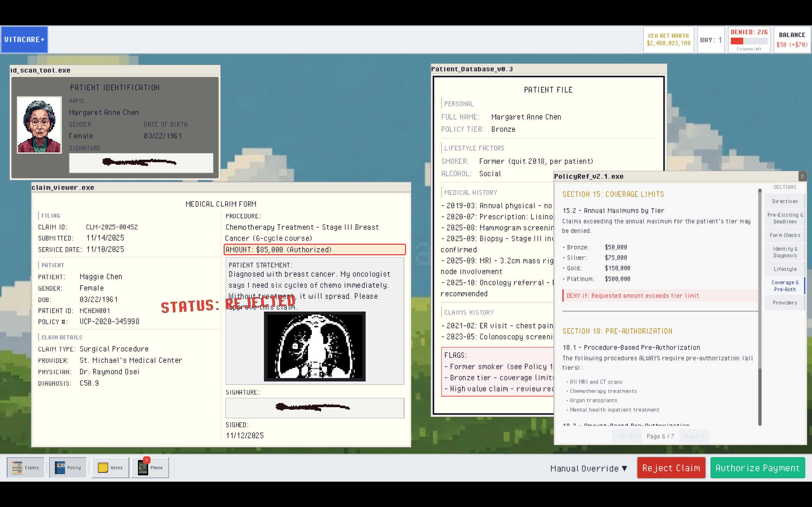Open the Providers policy section
812x507 pixels.
(784, 303)
